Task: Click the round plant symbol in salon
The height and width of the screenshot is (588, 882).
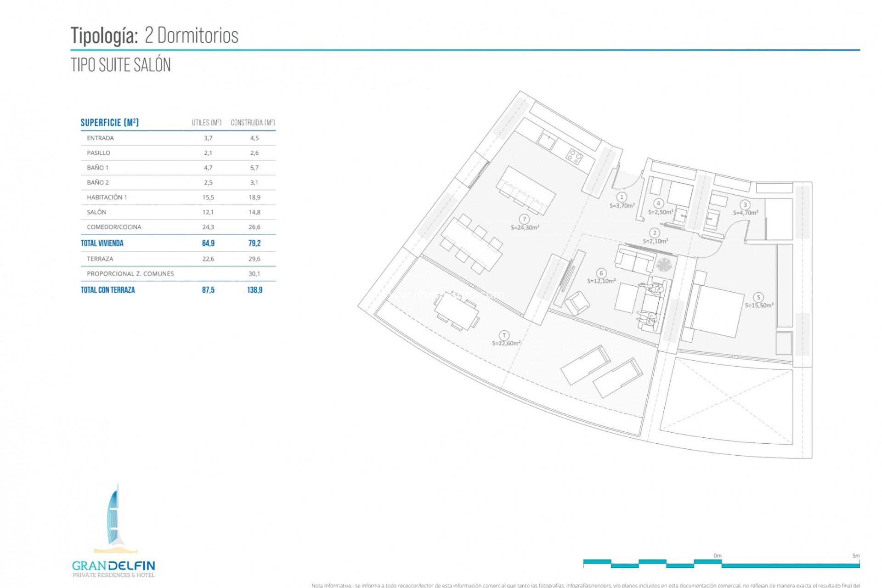Action: (x=664, y=265)
